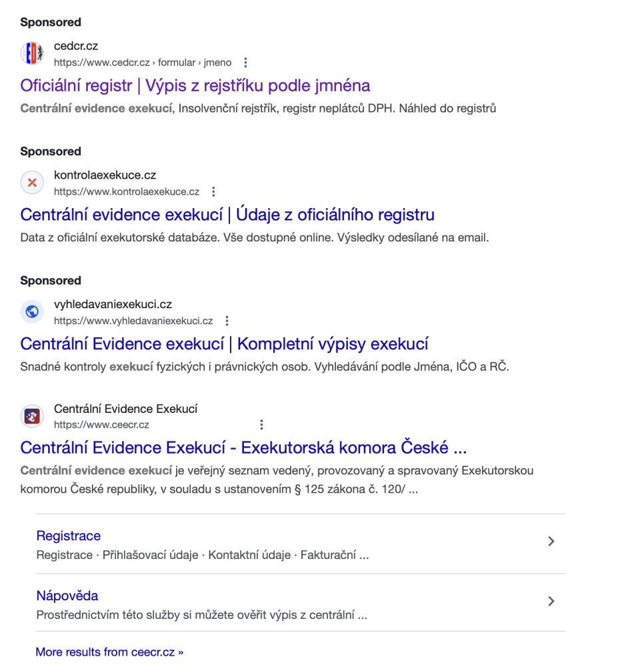Click the cedcr.cz site favicon

click(x=31, y=53)
